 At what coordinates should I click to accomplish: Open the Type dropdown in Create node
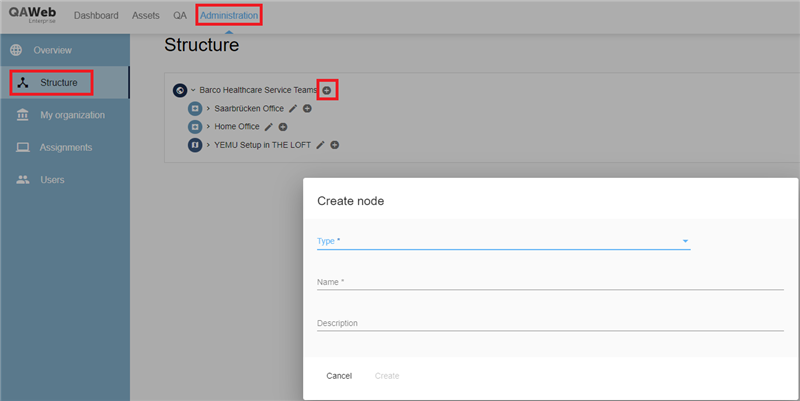[x=504, y=241]
